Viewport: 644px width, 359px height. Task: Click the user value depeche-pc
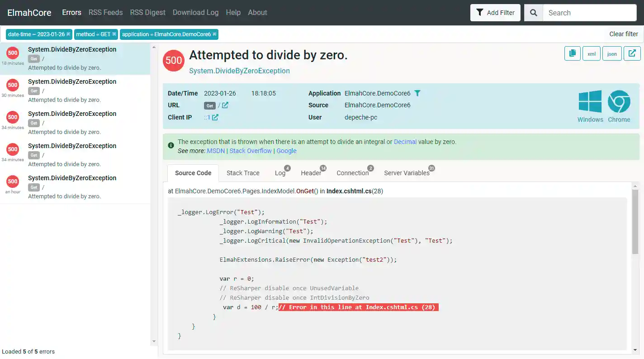point(361,117)
